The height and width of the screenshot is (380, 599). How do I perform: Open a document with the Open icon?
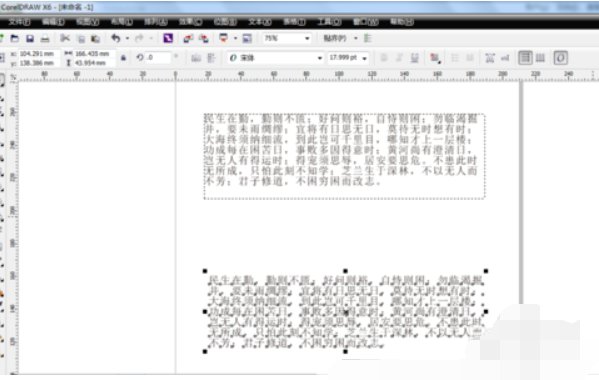15,38
